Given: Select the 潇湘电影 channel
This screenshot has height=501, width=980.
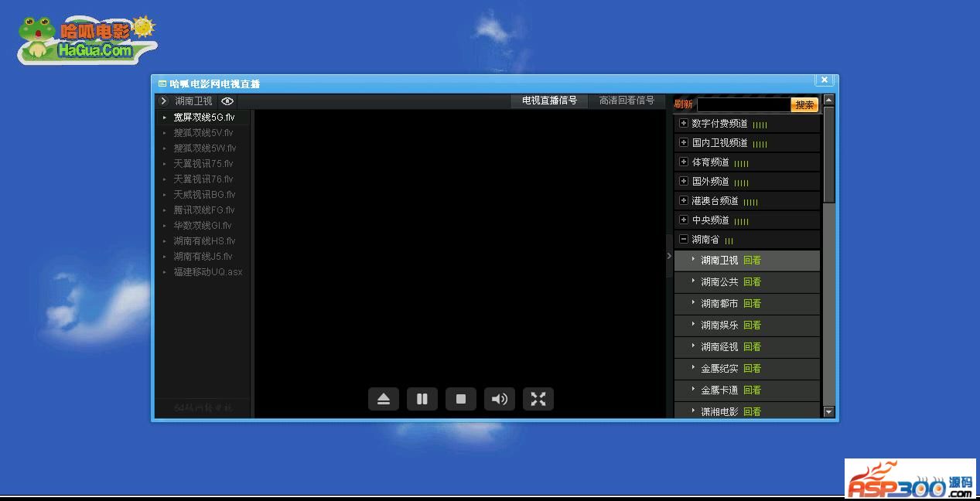Looking at the screenshot, I should coord(719,411).
